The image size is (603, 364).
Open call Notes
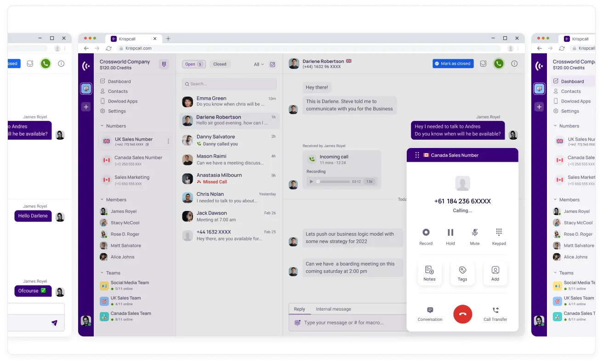pos(430,273)
